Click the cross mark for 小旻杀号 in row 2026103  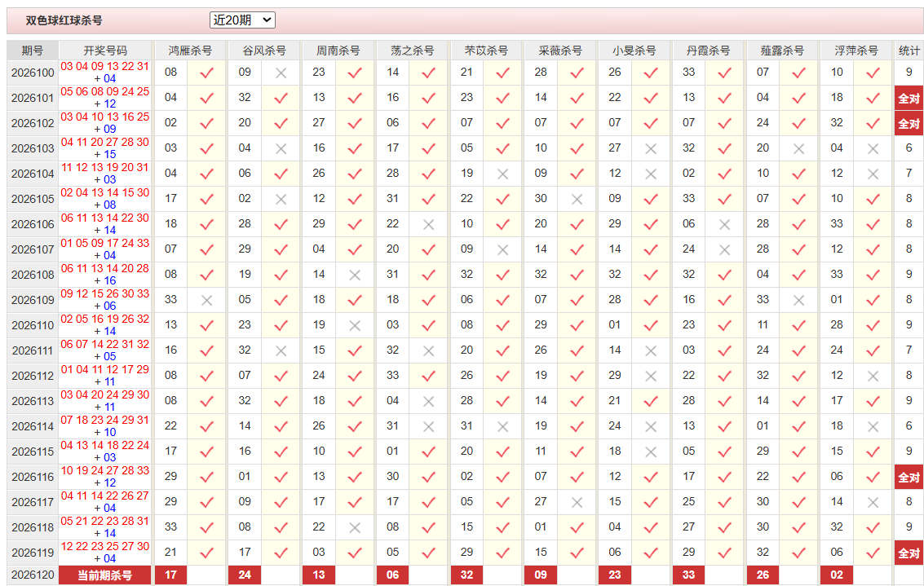coord(651,149)
